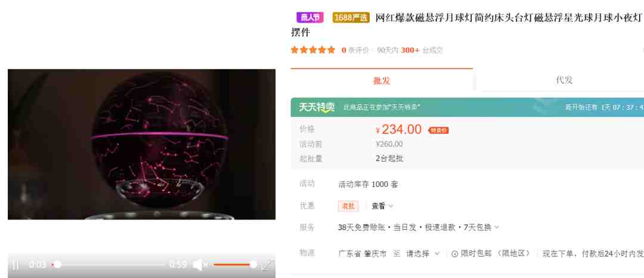Image resolution: width=644 pixels, height=278 pixels.
Task: Click the star-globe video frame
Action: point(142,144)
